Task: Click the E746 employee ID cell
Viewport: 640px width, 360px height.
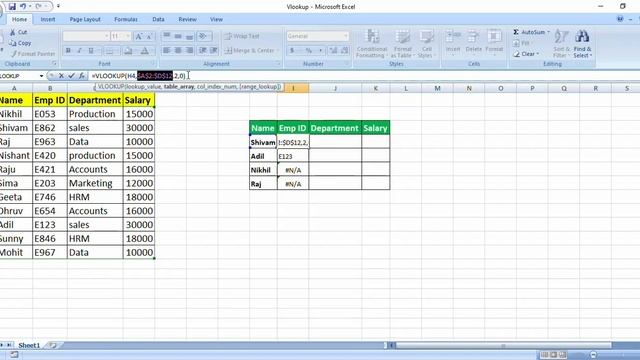Action: click(x=50, y=197)
